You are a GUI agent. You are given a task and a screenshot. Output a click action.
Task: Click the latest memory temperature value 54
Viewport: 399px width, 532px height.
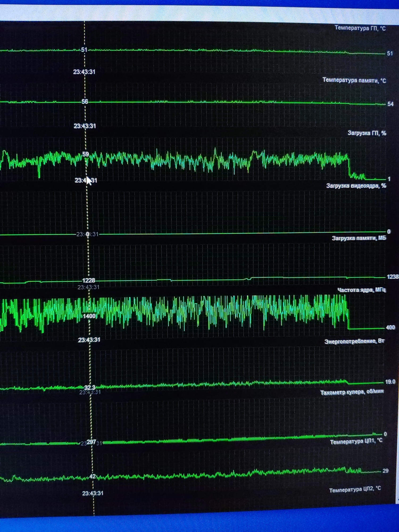[390, 104]
